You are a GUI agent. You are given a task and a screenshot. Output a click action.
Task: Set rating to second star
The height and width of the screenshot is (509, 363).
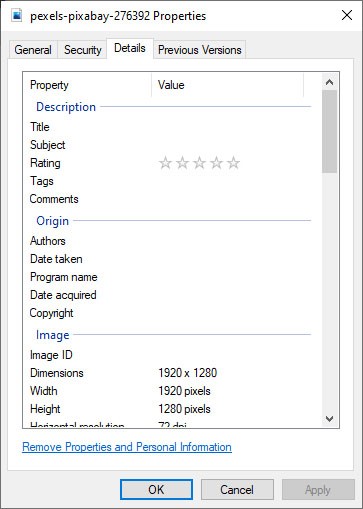coord(182,163)
